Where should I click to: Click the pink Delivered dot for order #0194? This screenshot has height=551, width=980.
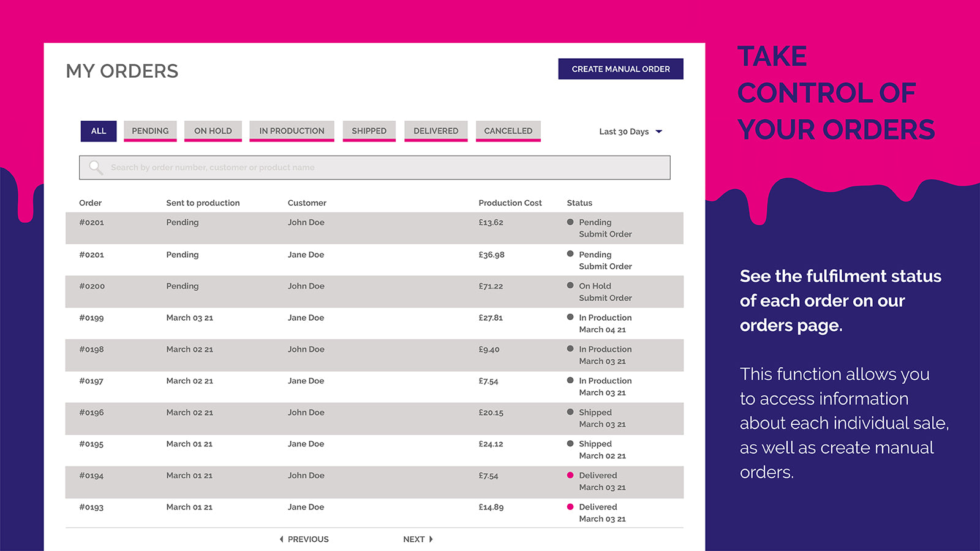click(x=570, y=475)
